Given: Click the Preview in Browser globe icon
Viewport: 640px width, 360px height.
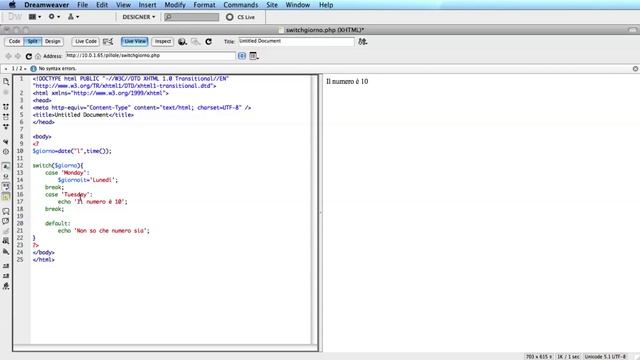Looking at the screenshot, I should click(x=182, y=41).
